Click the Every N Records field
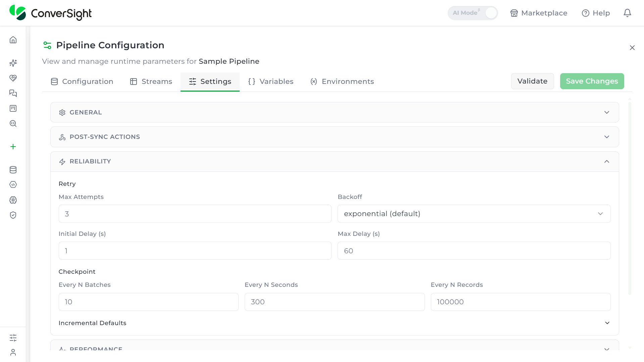The image size is (644, 362). point(521,302)
